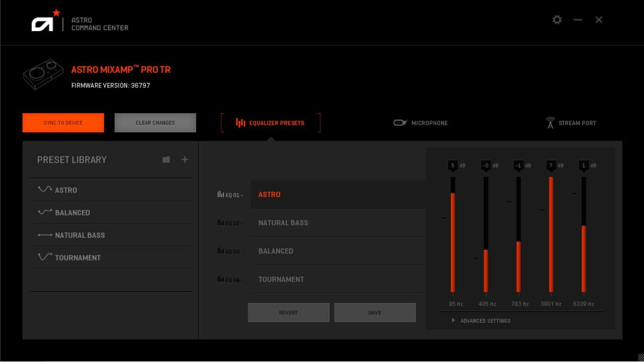Click the antenna icon beside Stream Port

[x=550, y=122]
